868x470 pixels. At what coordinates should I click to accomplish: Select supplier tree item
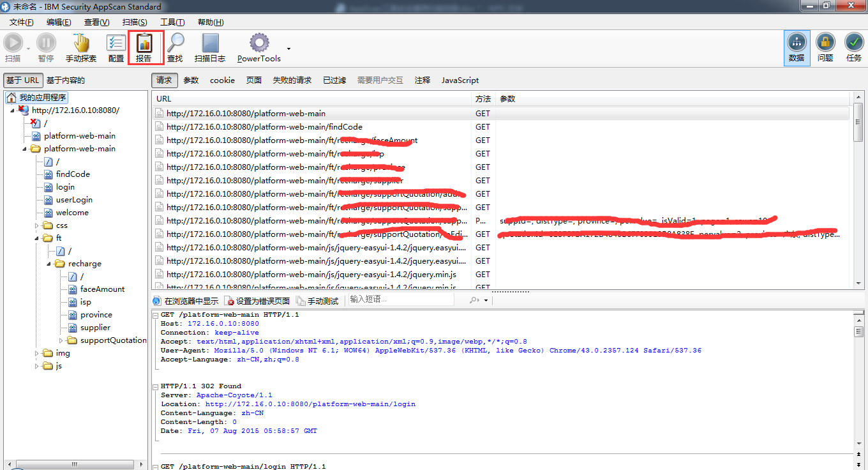click(x=95, y=328)
